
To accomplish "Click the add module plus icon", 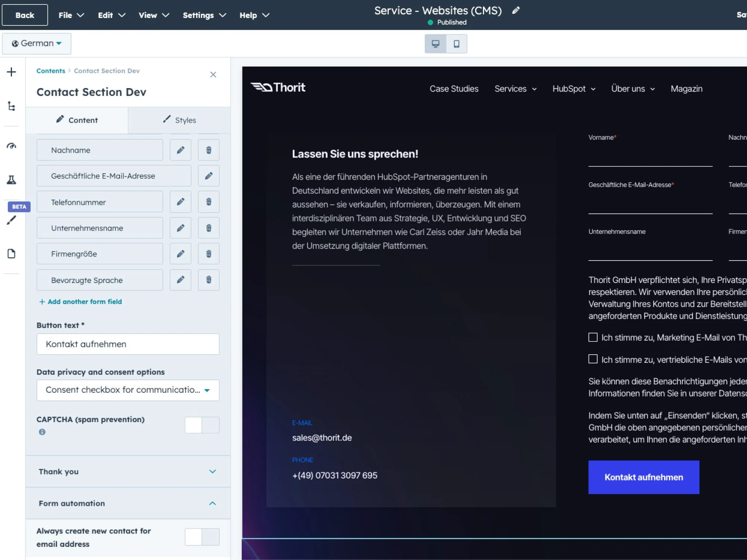I will (11, 72).
